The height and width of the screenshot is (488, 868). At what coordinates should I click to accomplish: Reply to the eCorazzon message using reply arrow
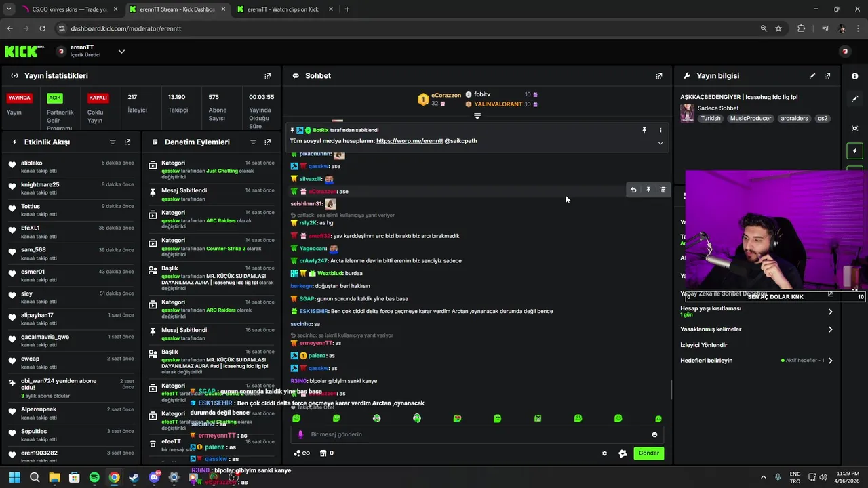(633, 190)
